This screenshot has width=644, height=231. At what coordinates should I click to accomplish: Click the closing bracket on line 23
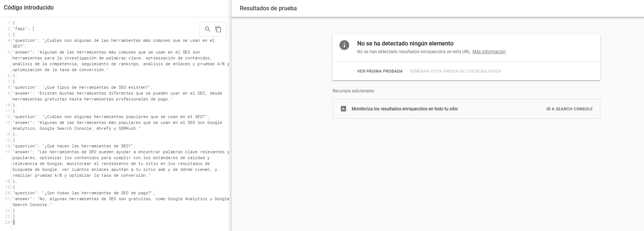(14, 216)
